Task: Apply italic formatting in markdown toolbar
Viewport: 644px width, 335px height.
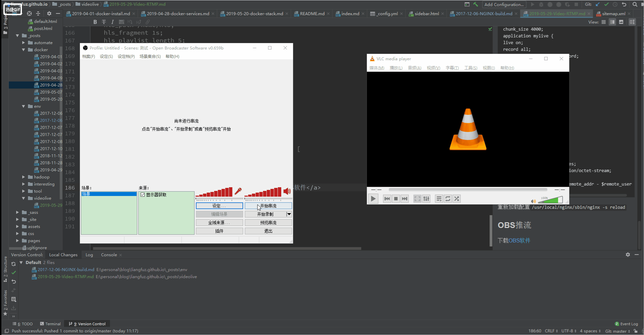Action: click(x=112, y=22)
